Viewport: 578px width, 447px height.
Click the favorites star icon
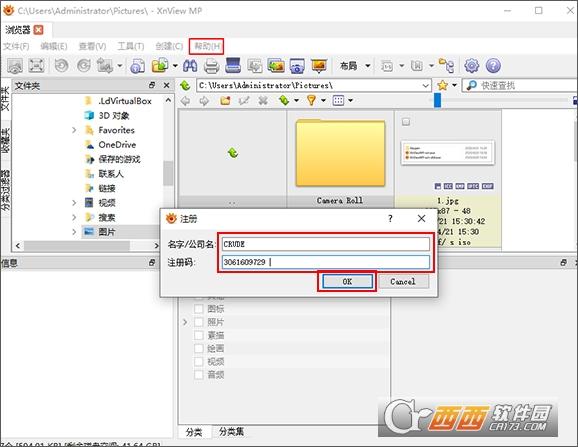pyautogui.click(x=442, y=85)
